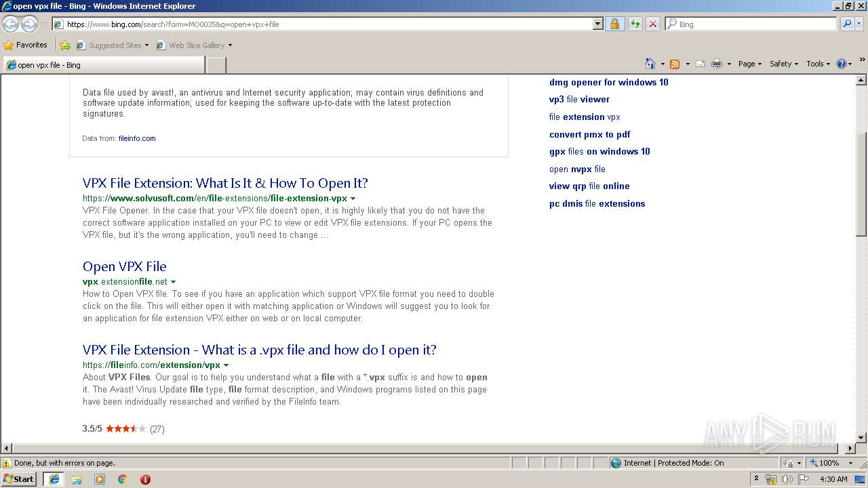The width and height of the screenshot is (868, 488).
Task: Expand the address bar dropdown arrow
Action: coord(597,24)
